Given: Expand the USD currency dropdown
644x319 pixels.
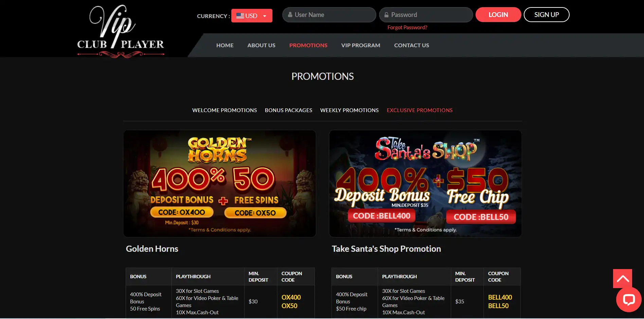Looking at the screenshot, I should pos(252,16).
